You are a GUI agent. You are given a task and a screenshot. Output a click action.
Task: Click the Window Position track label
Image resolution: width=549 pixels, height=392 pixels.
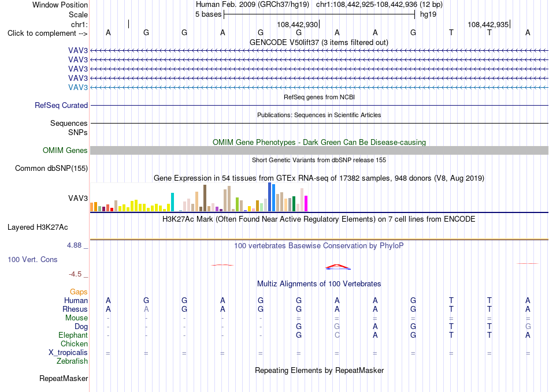tap(60, 5)
